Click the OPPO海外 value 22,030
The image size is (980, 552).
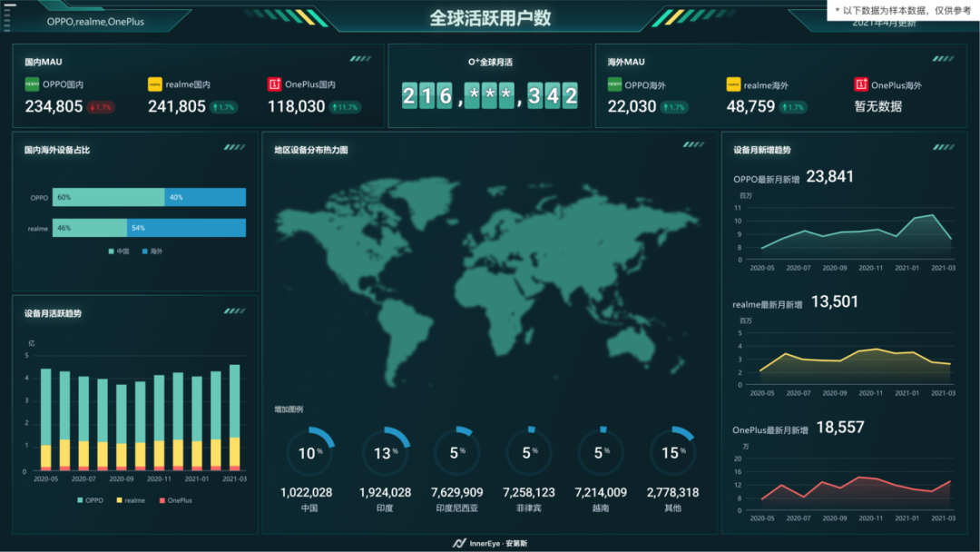[x=632, y=107]
